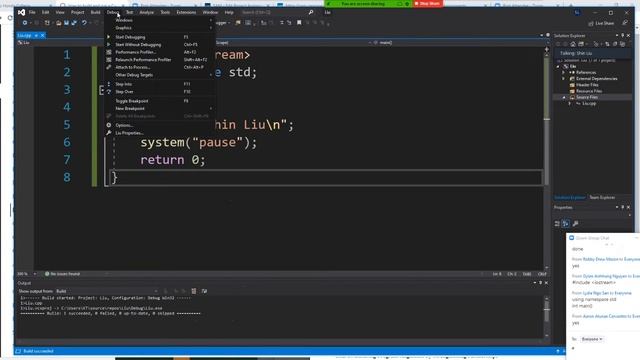The width and height of the screenshot is (640, 360).
Task: Click the Output panel vertical scrollbar
Action: pyautogui.click(x=547, y=318)
